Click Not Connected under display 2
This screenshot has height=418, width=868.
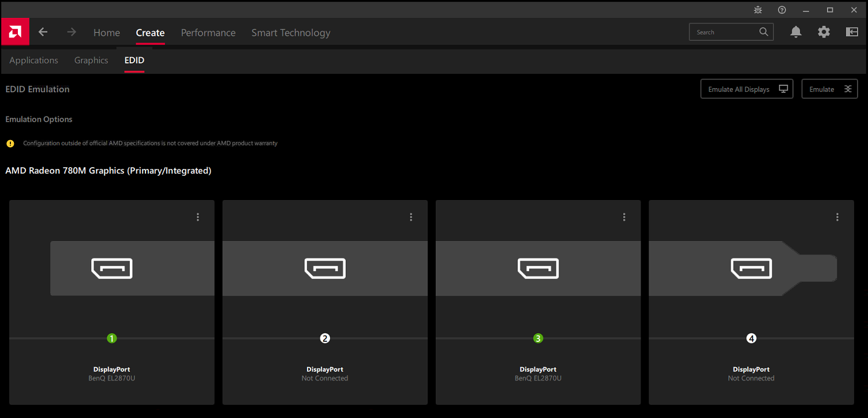[x=325, y=379]
